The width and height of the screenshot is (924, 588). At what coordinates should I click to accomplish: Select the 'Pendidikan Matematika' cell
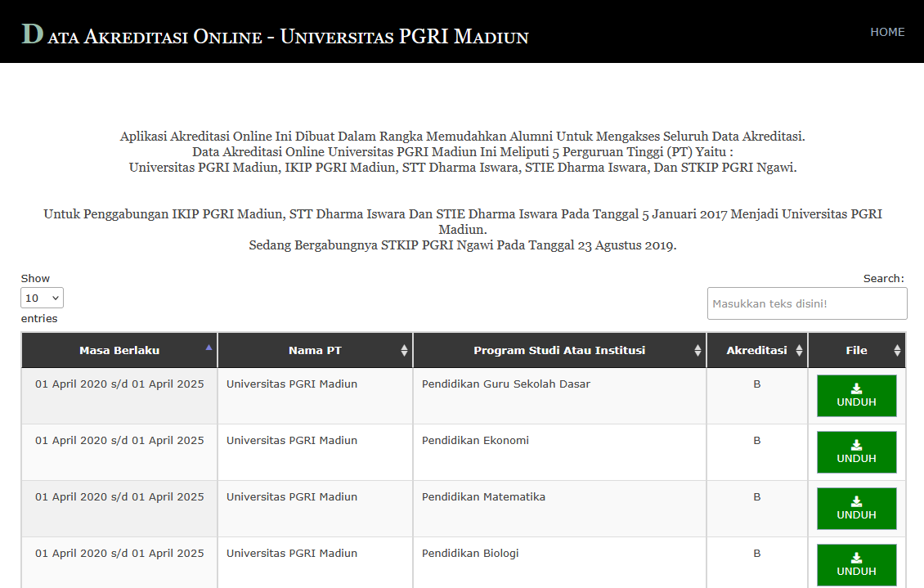(x=560, y=509)
